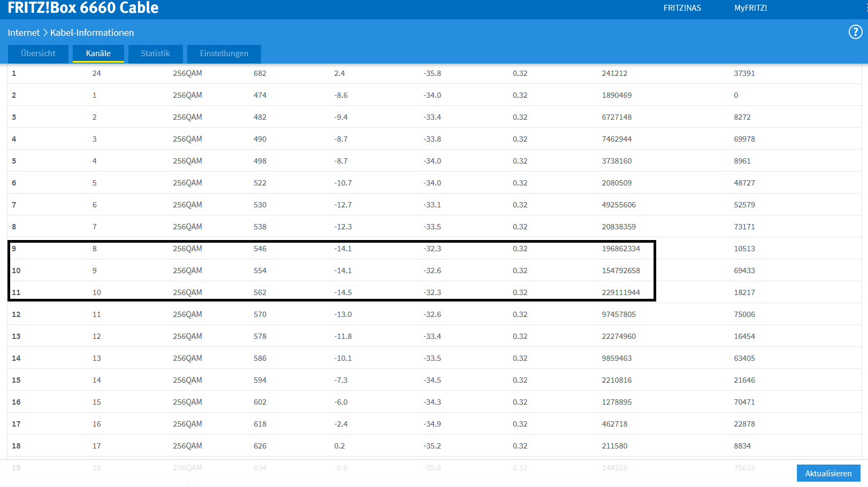The image size is (868, 487).
Task: Click value 154792658 in row 10
Action: click(621, 270)
